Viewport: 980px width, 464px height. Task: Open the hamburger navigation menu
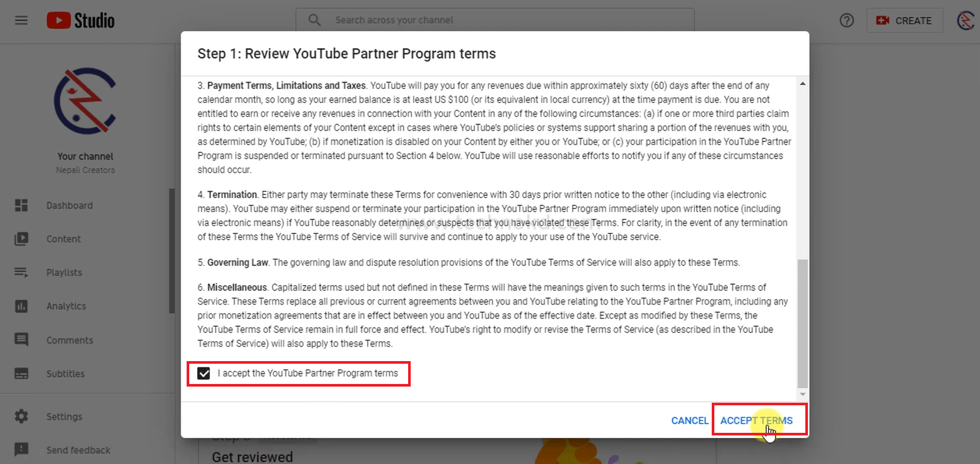[21, 20]
